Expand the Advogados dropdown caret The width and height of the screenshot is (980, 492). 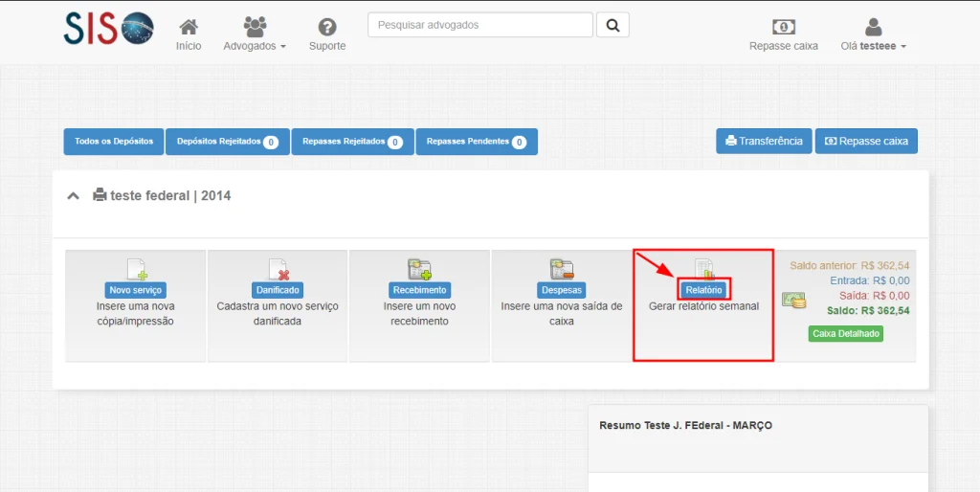[283, 47]
